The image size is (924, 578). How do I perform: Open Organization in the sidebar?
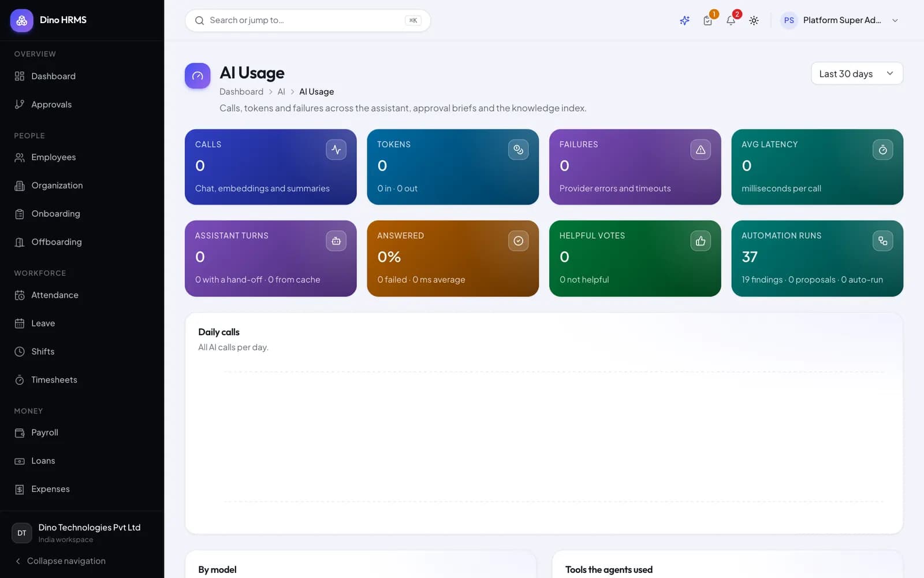click(x=82, y=186)
